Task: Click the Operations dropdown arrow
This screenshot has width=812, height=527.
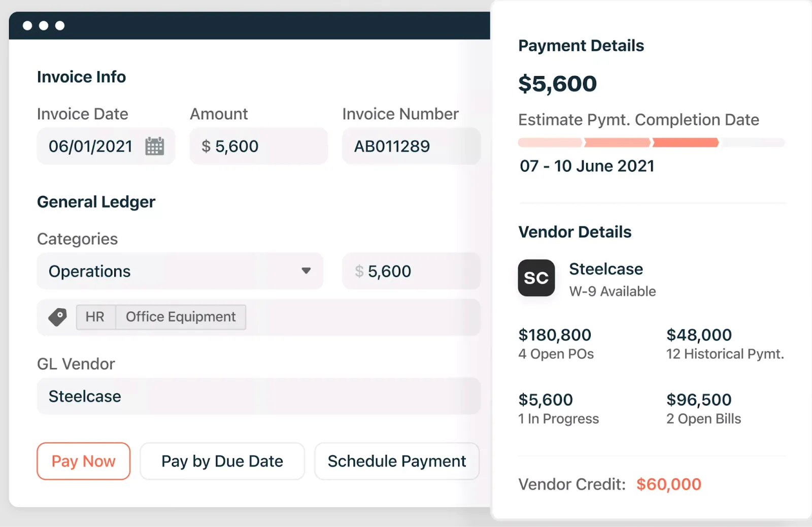Action: 306,271
